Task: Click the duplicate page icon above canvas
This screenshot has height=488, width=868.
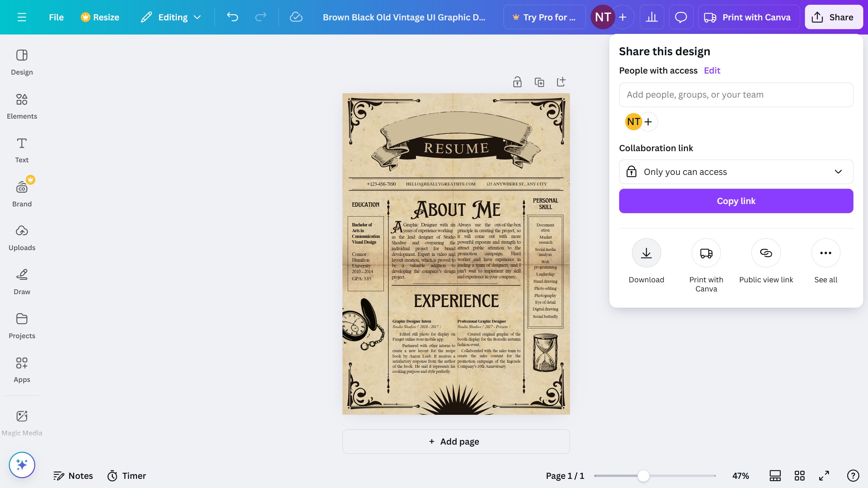Action: (x=539, y=82)
